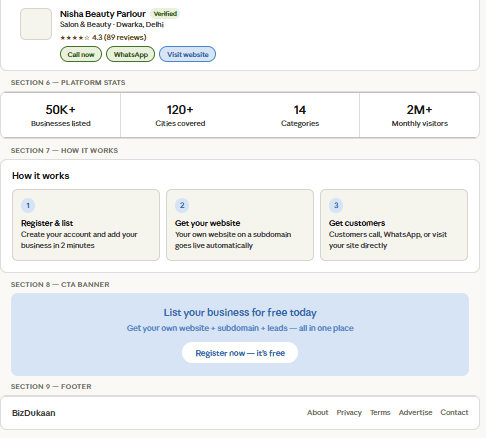Viewport: 486px width, 438px height.
Task: Open the Advertise footer link
Action: click(x=415, y=413)
